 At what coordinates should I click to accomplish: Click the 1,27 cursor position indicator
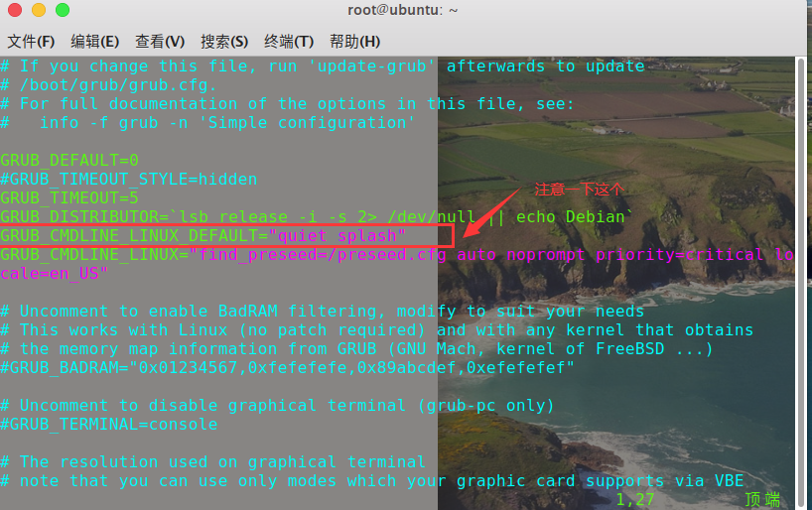click(x=635, y=499)
